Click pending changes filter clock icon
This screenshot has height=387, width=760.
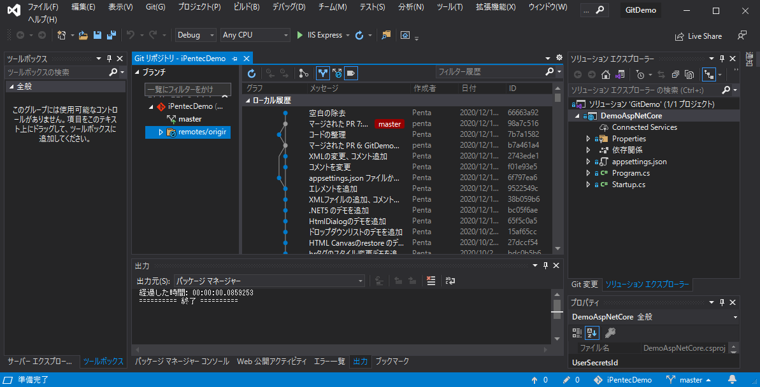point(640,75)
